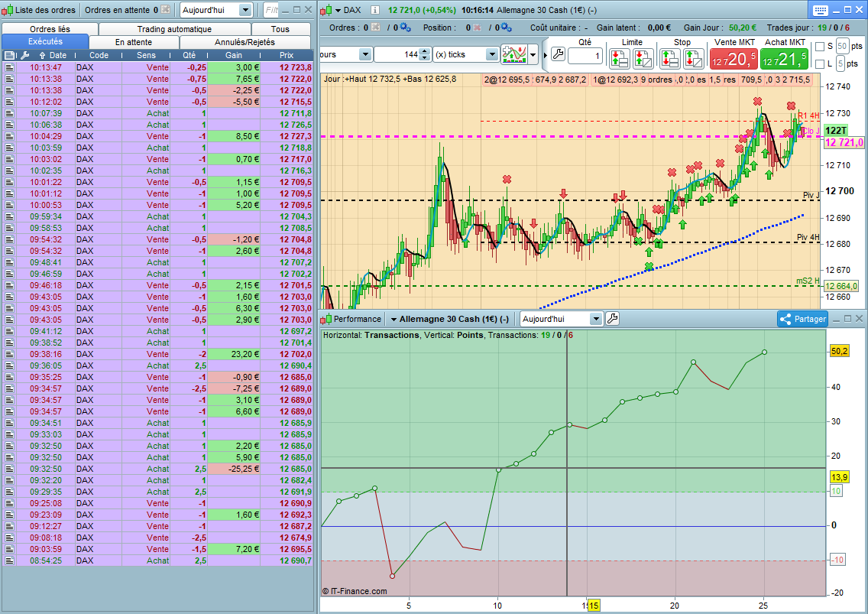
Task: Click the Filter field in orders list
Action: pos(270,10)
